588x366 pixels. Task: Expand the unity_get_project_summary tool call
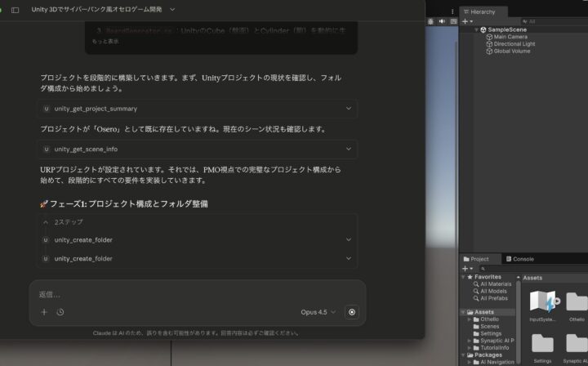349,109
